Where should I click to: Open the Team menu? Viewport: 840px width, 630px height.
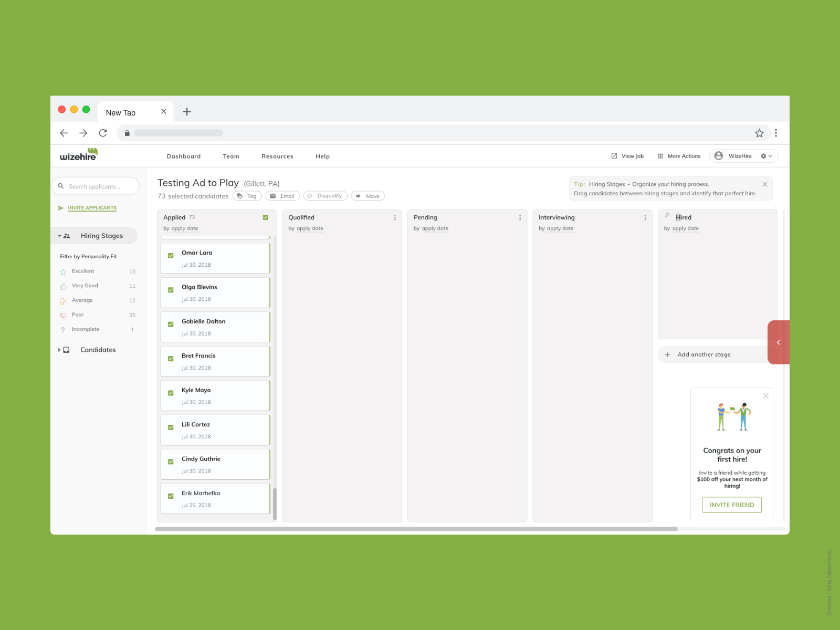point(231,156)
